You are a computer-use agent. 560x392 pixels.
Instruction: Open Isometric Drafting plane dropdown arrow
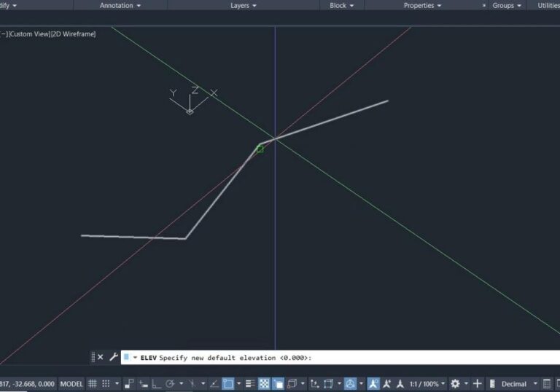pyautogui.click(x=203, y=384)
